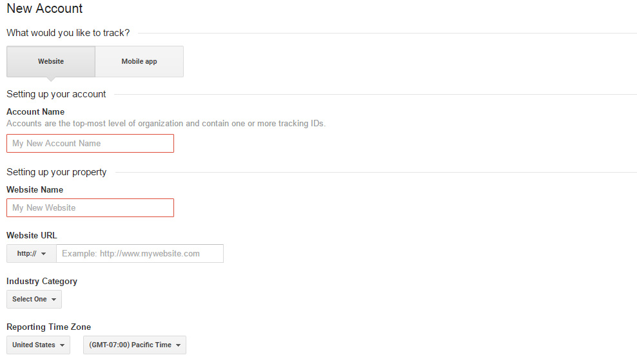
Task: Click the 'Setting up your account' section header
Action: 56,94
